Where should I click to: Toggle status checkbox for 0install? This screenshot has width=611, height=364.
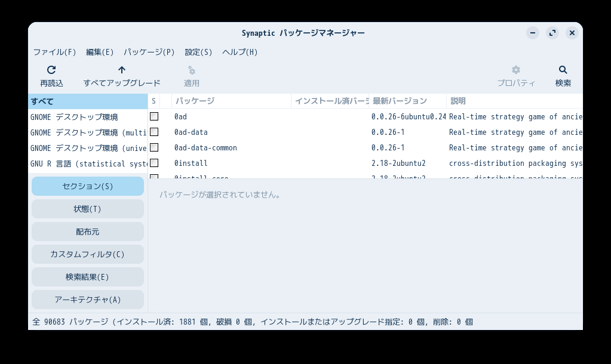154,163
